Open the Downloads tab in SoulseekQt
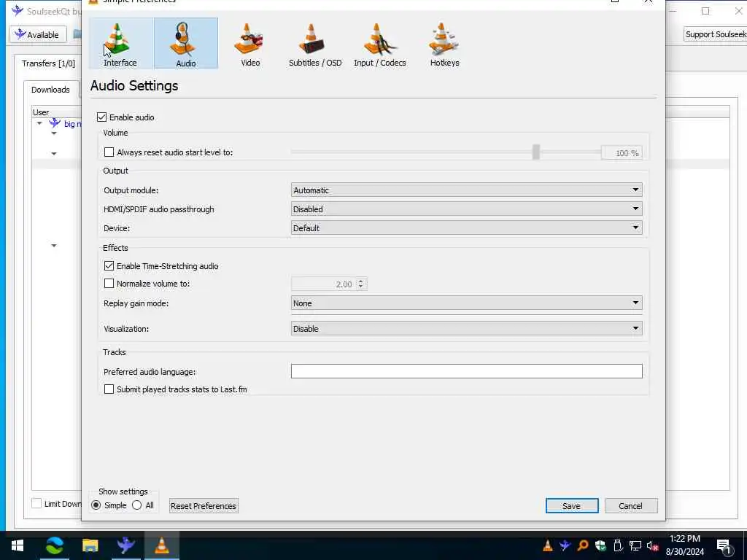This screenshot has height=560, width=747. click(50, 90)
